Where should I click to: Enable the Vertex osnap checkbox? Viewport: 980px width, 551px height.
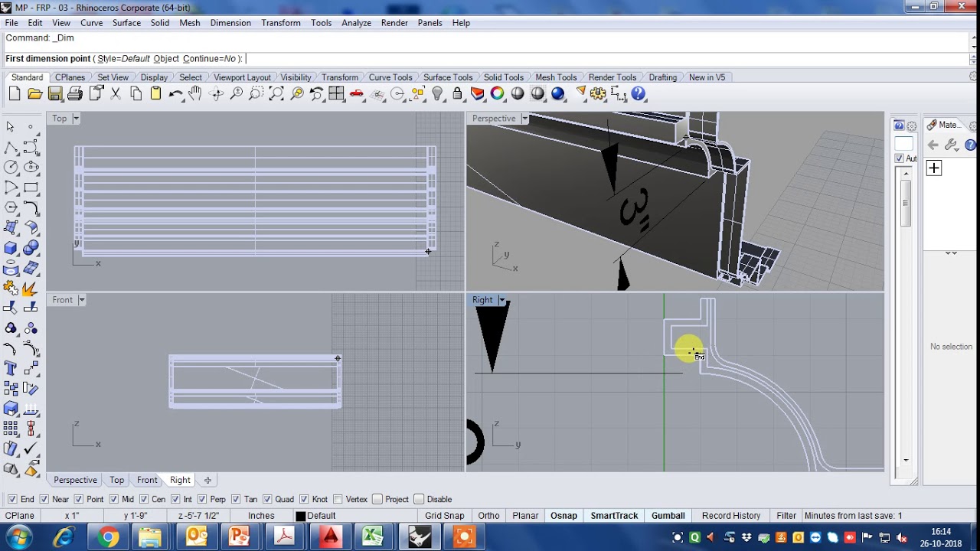point(338,500)
